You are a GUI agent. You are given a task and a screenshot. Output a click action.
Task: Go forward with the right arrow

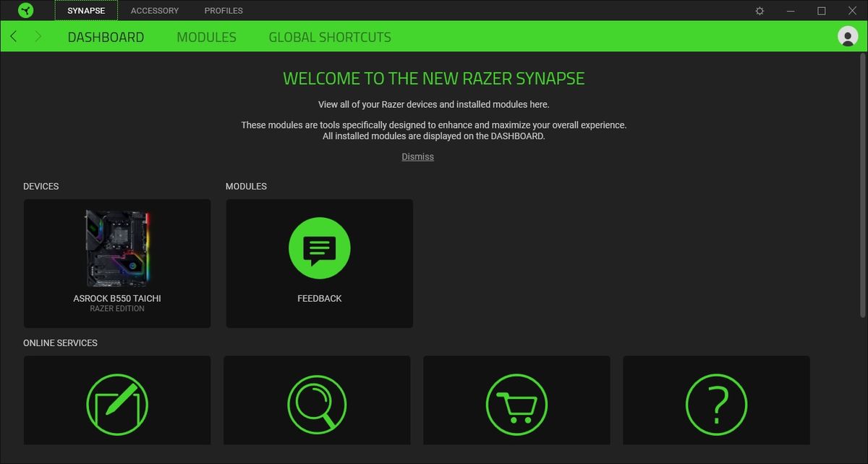pyautogui.click(x=38, y=36)
